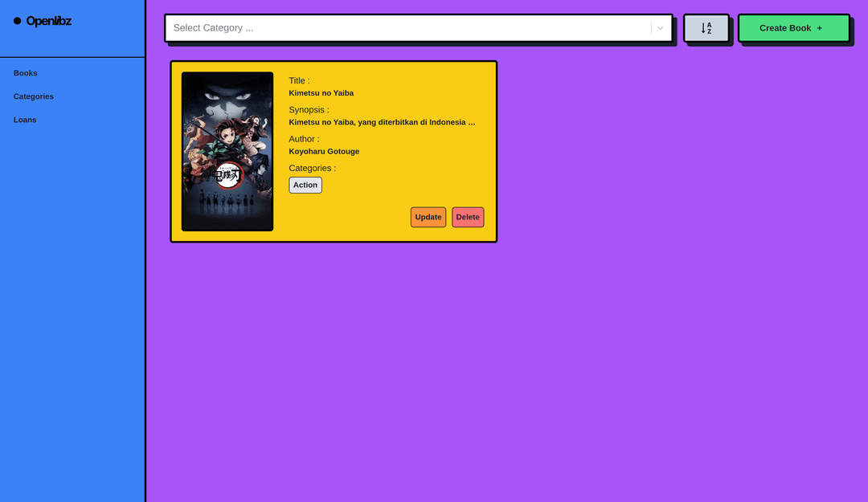Click the black dot logo icon

[x=18, y=21]
